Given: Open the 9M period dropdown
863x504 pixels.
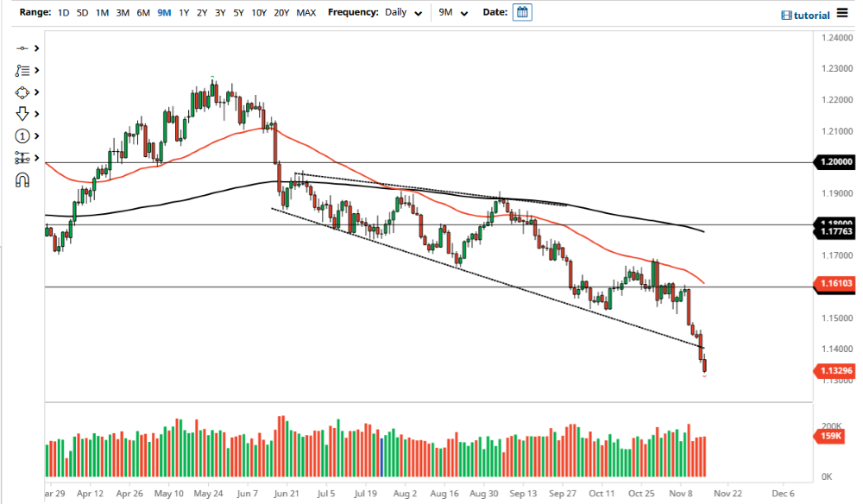Looking at the screenshot, I should tap(453, 13).
